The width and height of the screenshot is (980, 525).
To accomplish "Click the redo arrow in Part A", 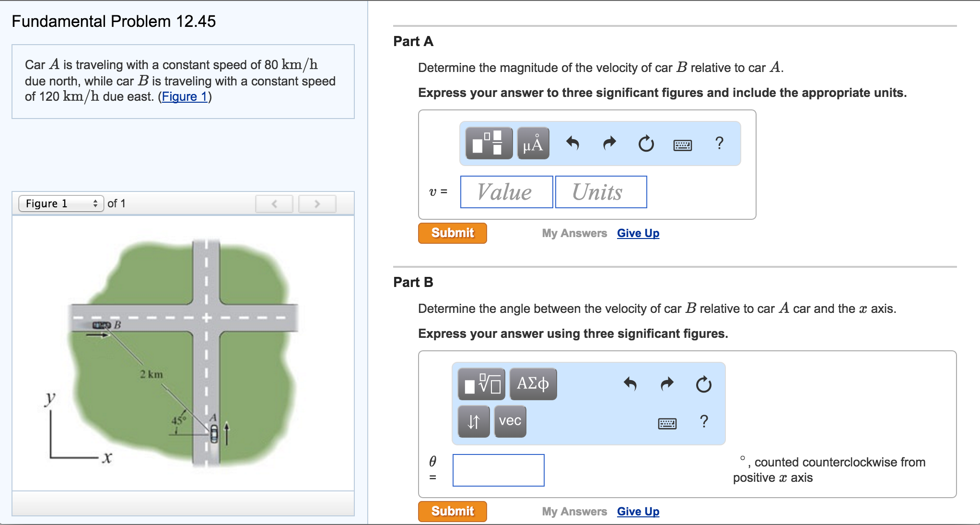I will [609, 143].
